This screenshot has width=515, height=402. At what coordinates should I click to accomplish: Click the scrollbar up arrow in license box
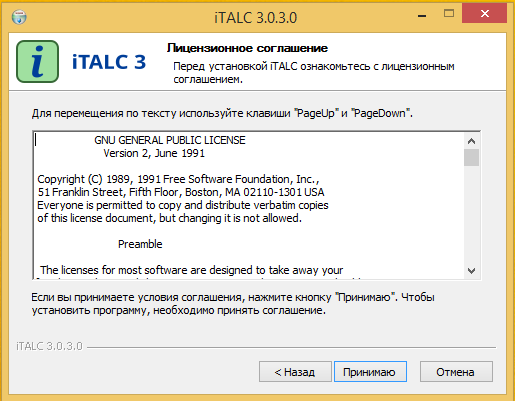[x=471, y=141]
